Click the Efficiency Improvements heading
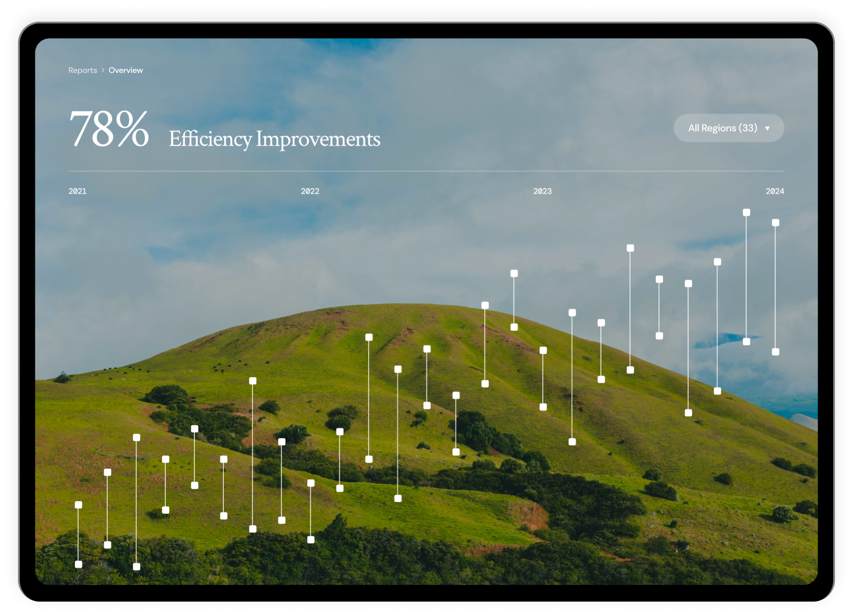This screenshot has height=616, width=853. [274, 139]
